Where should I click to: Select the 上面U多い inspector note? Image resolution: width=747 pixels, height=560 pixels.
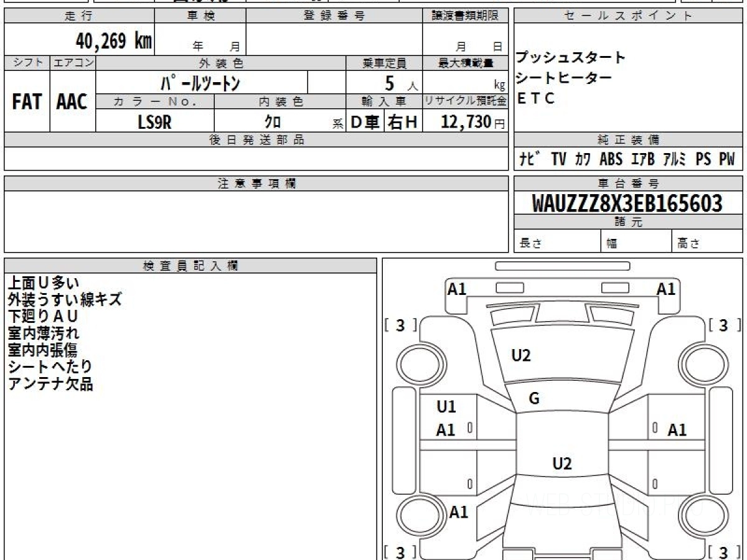point(44,282)
